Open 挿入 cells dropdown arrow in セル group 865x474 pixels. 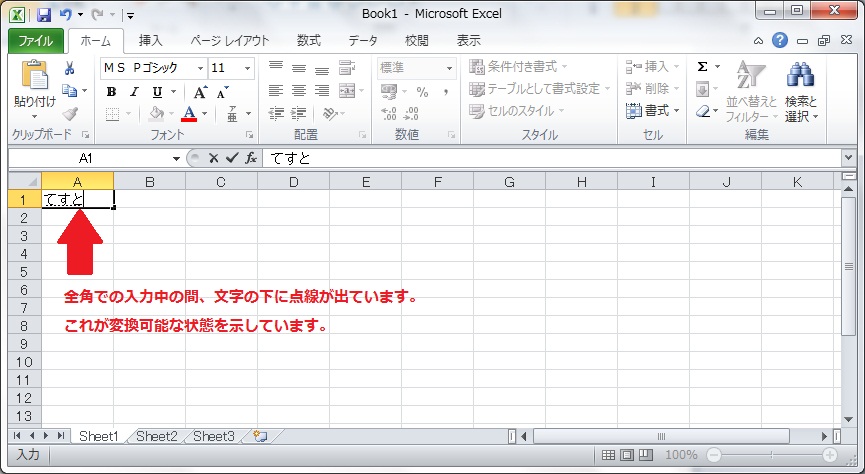click(x=676, y=67)
